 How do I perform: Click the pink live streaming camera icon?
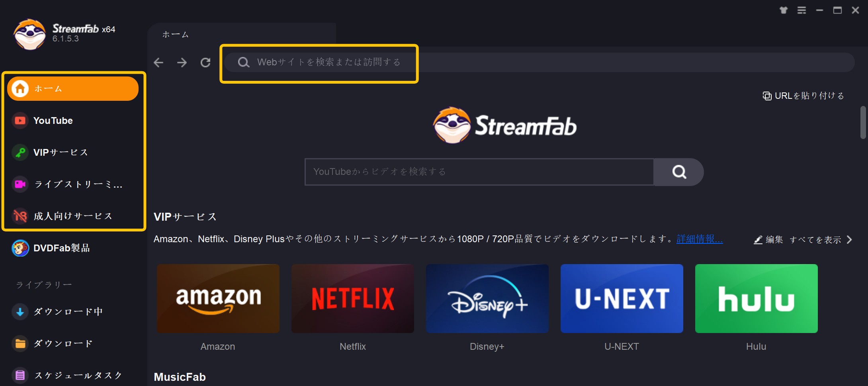coord(20,184)
